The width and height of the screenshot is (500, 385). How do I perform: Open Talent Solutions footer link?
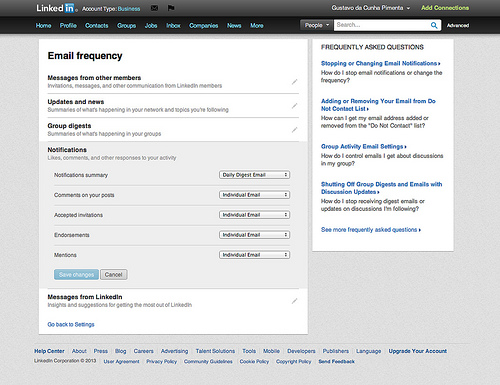point(215,351)
